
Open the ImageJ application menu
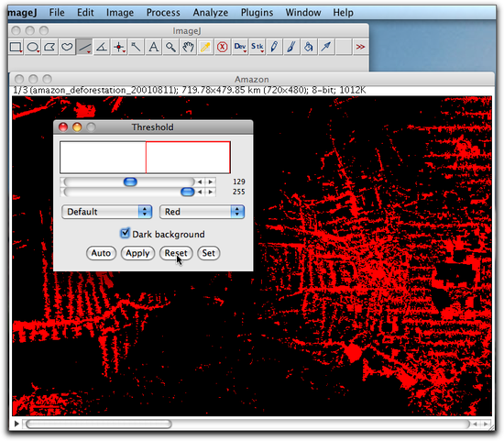point(23,13)
